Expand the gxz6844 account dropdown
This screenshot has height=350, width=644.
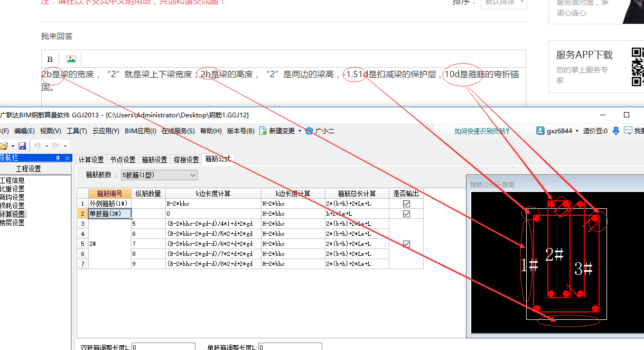[x=577, y=131]
